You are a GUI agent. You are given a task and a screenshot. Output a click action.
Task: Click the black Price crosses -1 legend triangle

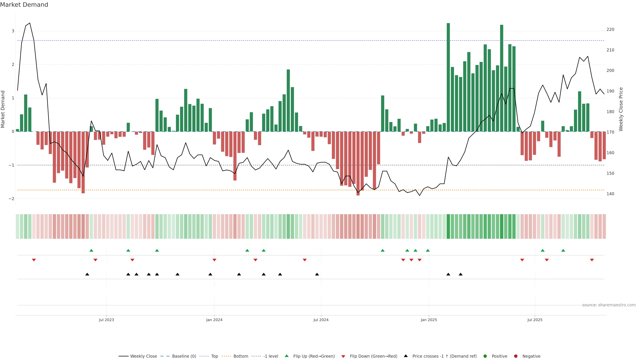[406, 356]
